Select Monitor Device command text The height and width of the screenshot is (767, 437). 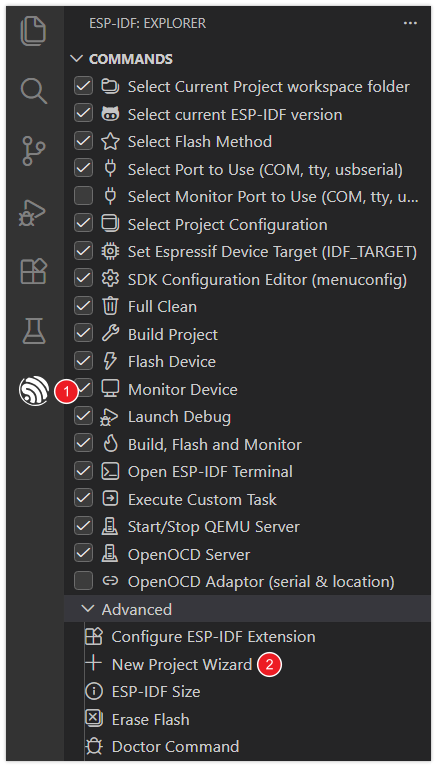pyautogui.click(x=183, y=389)
